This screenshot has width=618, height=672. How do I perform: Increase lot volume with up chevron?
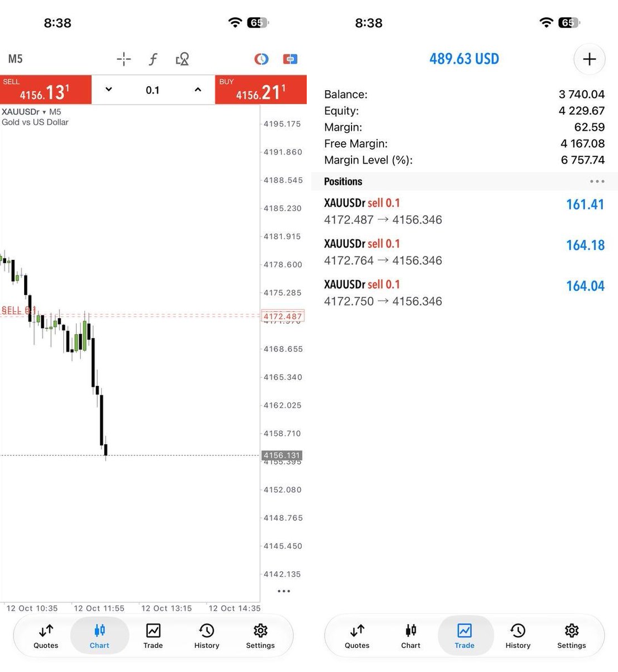pyautogui.click(x=198, y=90)
